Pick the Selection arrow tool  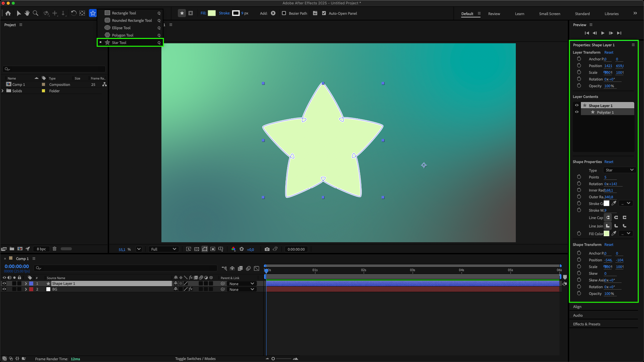coord(19,13)
